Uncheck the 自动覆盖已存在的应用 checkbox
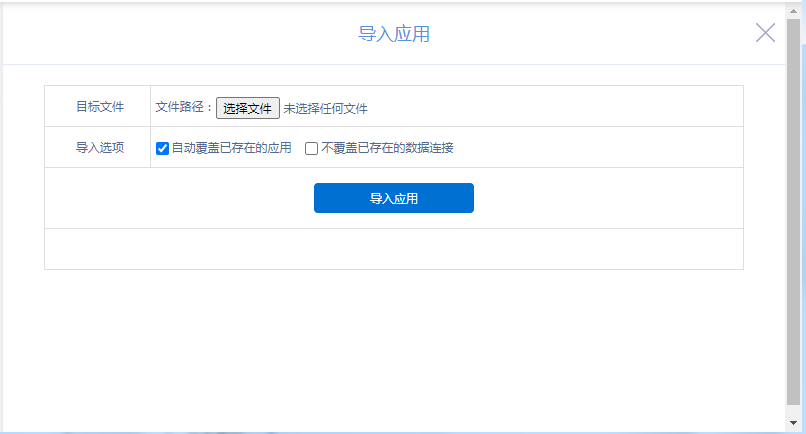 pyautogui.click(x=162, y=149)
